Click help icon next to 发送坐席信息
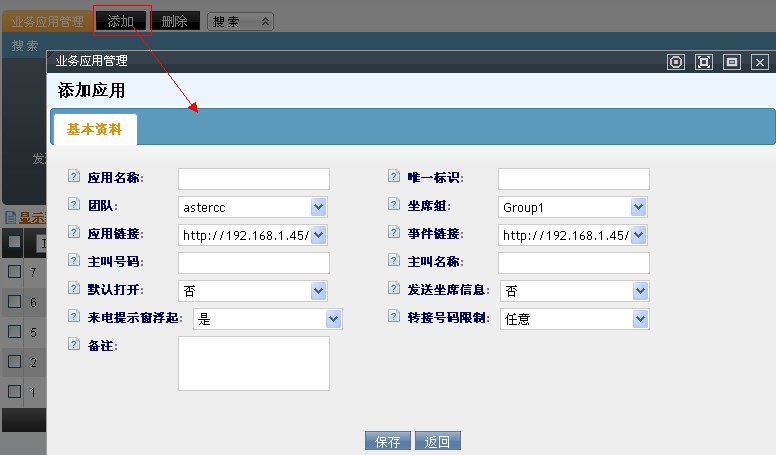The width and height of the screenshot is (776, 455). (x=394, y=289)
